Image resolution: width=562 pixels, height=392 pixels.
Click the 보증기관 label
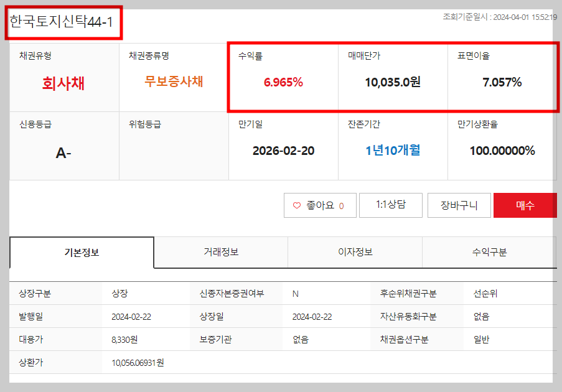[216, 339]
